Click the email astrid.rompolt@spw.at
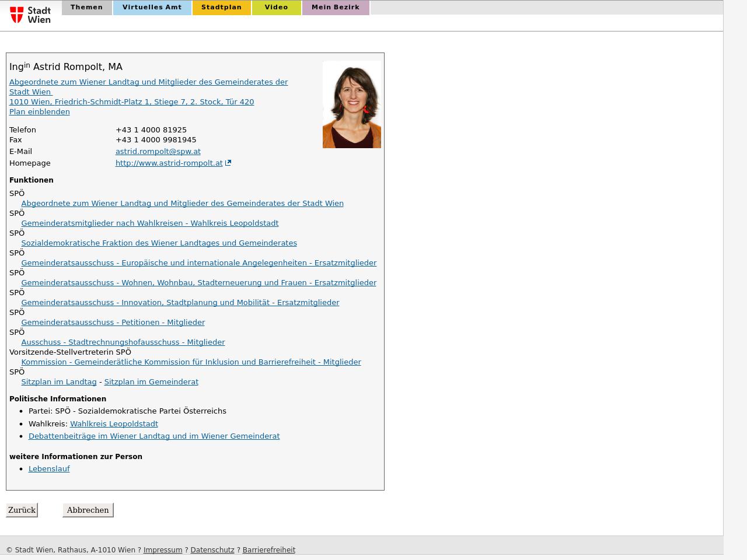The width and height of the screenshot is (747, 560). (x=158, y=152)
